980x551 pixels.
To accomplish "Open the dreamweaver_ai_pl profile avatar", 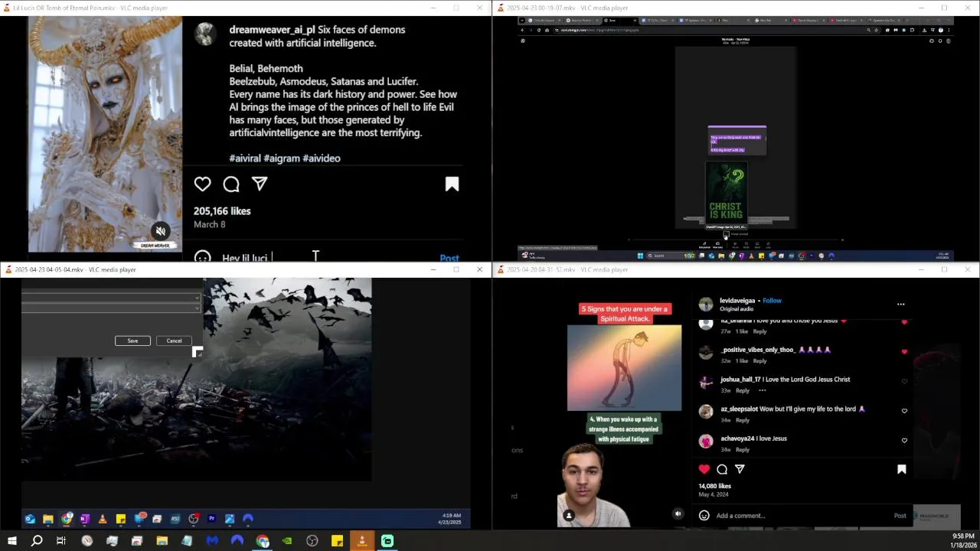I will [x=204, y=34].
